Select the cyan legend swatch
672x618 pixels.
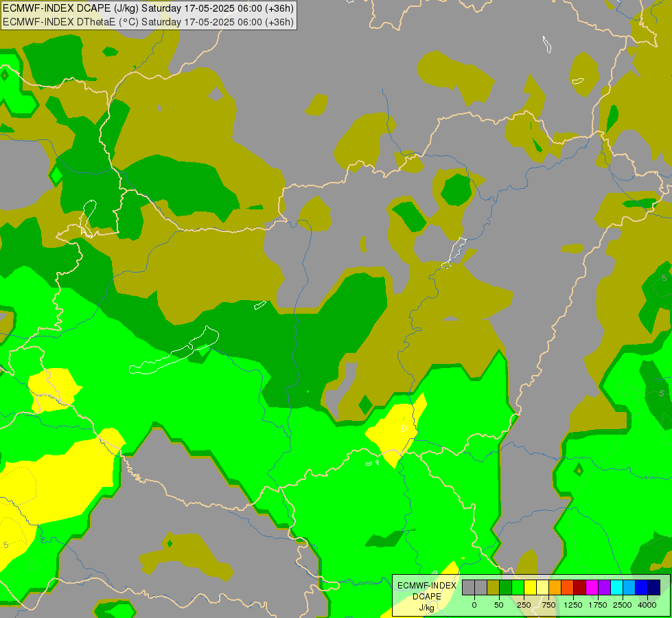point(617,587)
